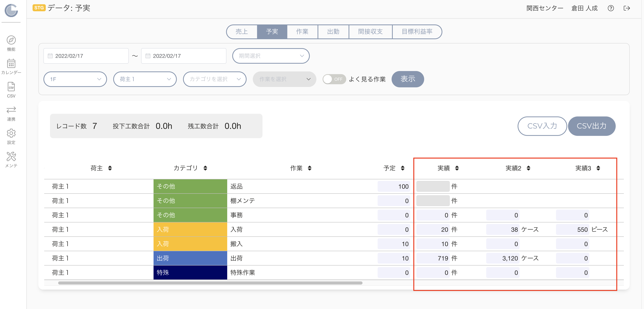
Task: Click 実績 field of 特殊作業 row
Action: tap(433, 273)
